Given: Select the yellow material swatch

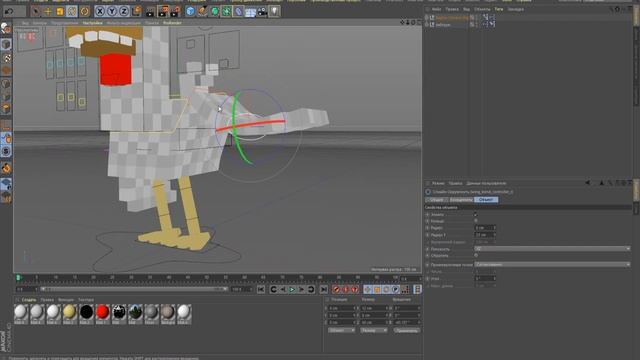Looking at the screenshot, I should tap(70, 313).
